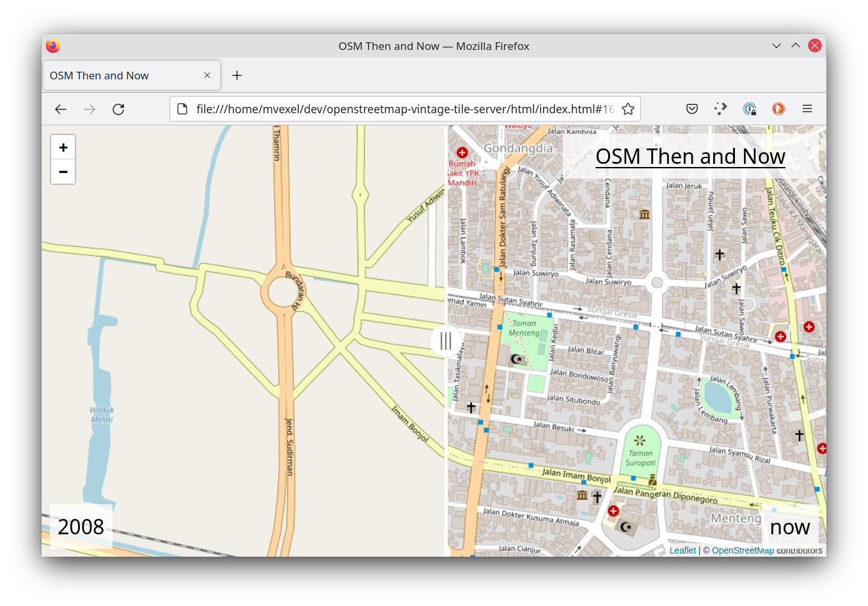Zoom in on the map

coord(63,147)
